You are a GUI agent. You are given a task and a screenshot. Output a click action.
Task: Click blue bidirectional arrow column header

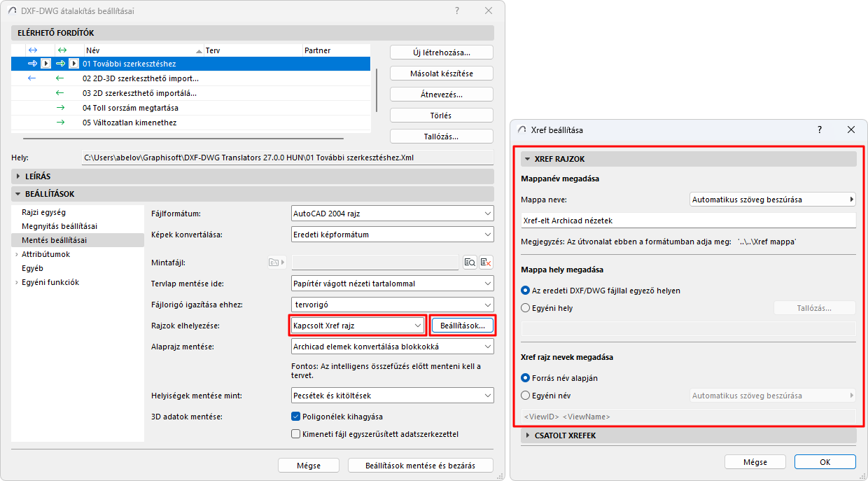(32, 50)
